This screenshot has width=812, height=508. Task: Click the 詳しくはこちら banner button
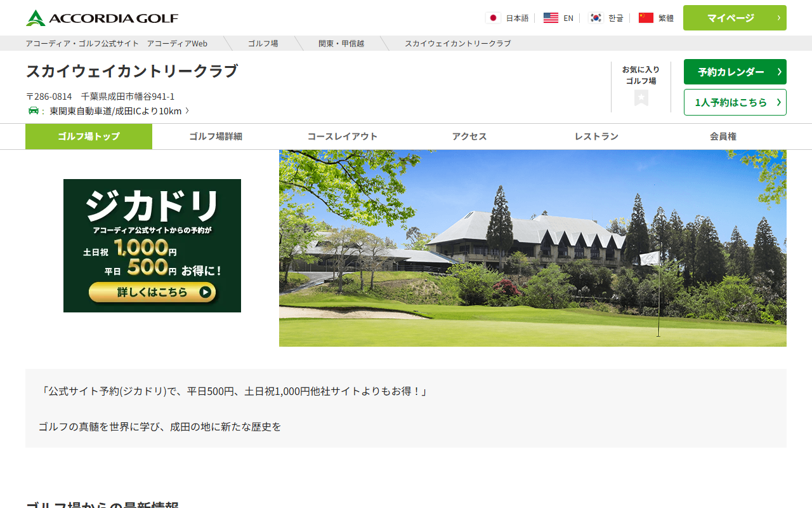point(152,292)
